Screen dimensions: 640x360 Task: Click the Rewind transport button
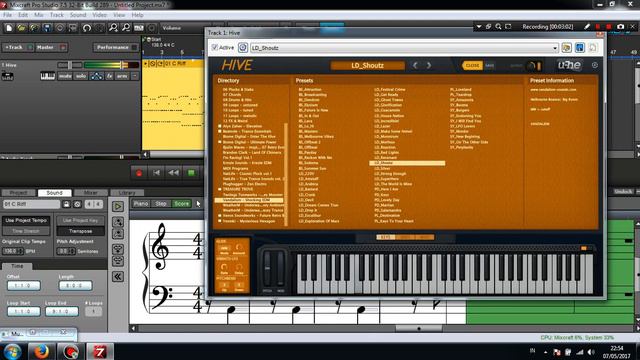[173, 173]
